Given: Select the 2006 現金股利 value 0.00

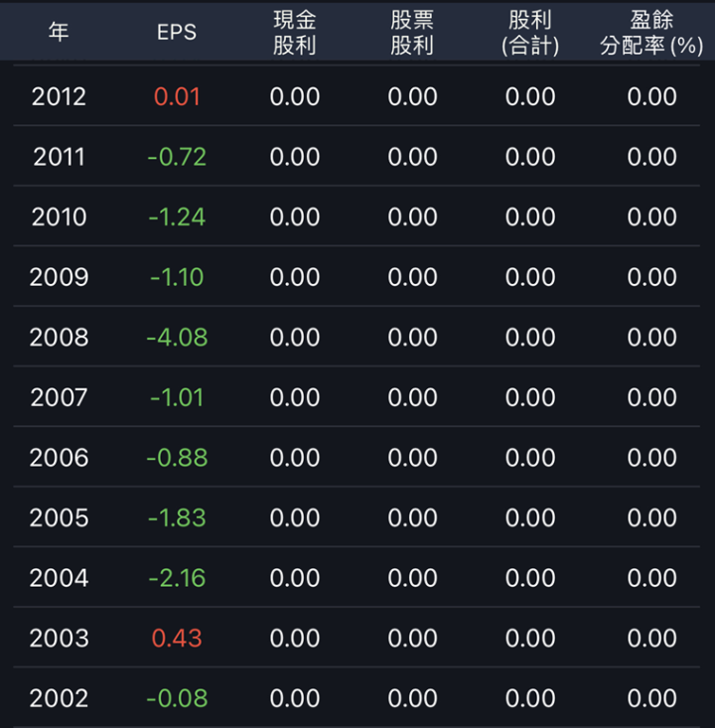Looking at the screenshot, I should click(294, 458).
